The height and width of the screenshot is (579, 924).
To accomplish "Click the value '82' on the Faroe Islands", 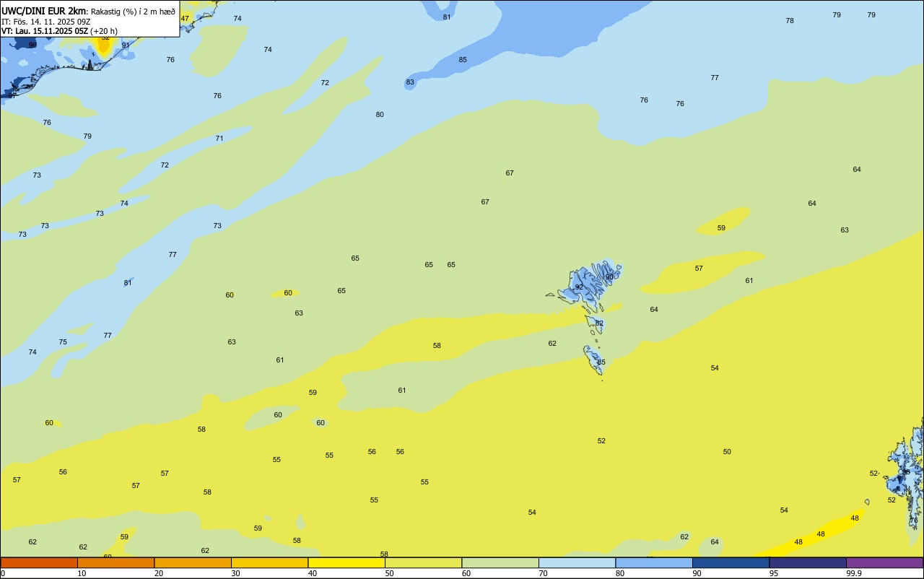I will 599,323.
